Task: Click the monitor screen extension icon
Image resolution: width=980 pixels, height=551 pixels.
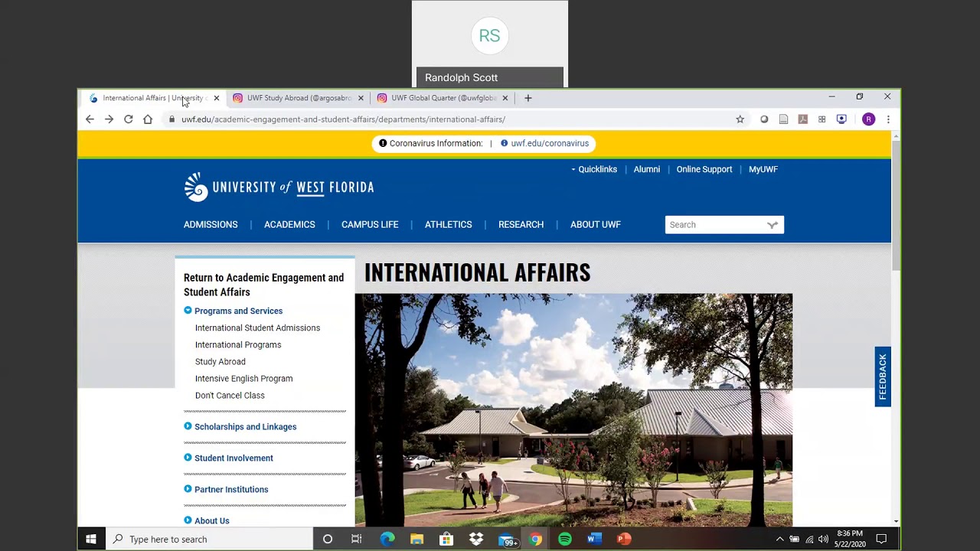Action: (841, 119)
